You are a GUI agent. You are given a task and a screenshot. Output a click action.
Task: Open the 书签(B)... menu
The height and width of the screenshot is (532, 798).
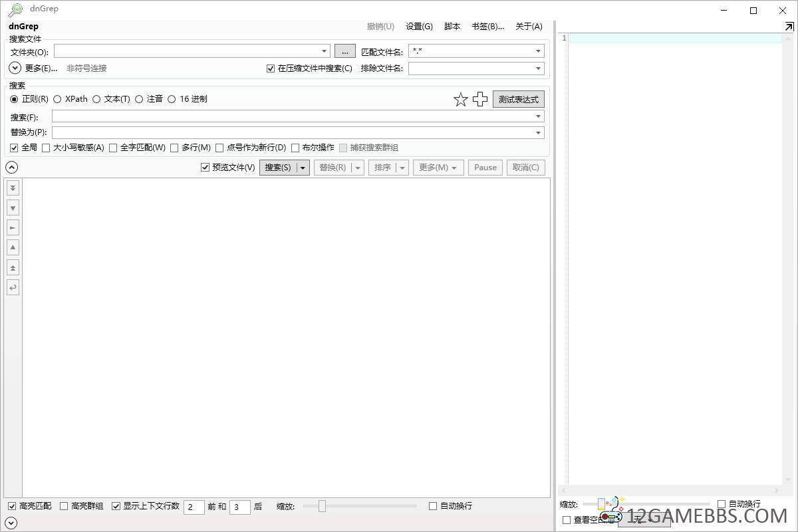point(487,27)
